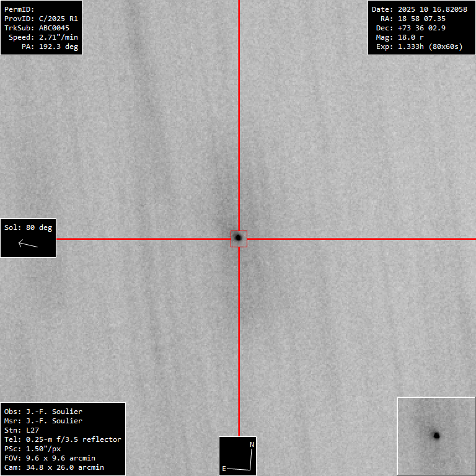The height and width of the screenshot is (476, 476).
Task: Select the ProvID C/2025 R1 text
Action: coord(41,19)
